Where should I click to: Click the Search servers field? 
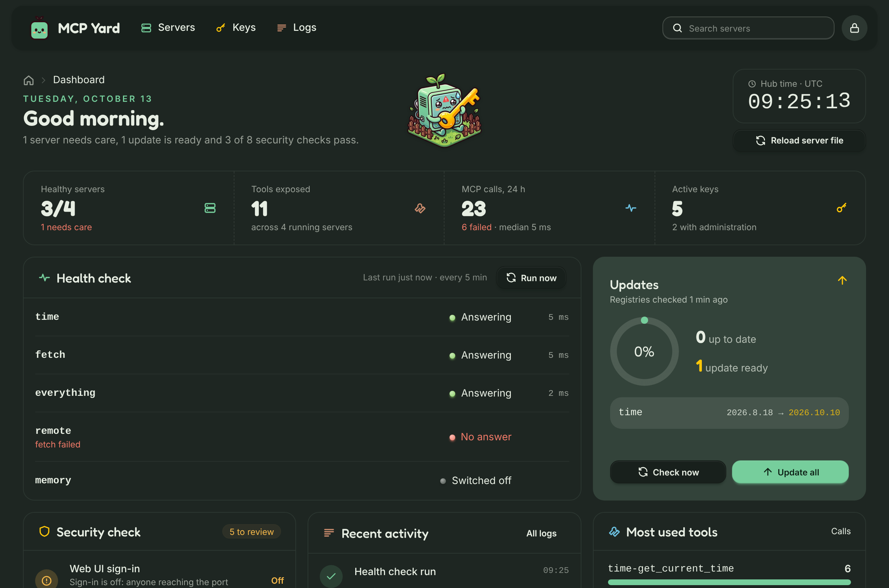click(x=748, y=28)
